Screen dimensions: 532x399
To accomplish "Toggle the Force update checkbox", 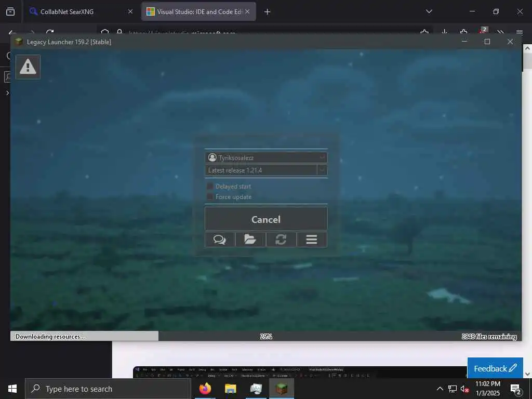I will coord(210,197).
